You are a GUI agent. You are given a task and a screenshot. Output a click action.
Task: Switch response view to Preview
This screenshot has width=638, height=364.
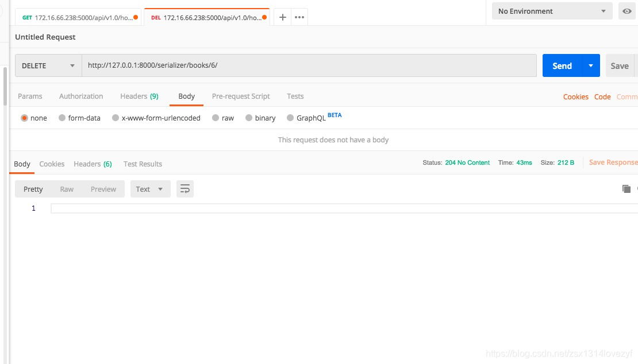click(x=103, y=189)
